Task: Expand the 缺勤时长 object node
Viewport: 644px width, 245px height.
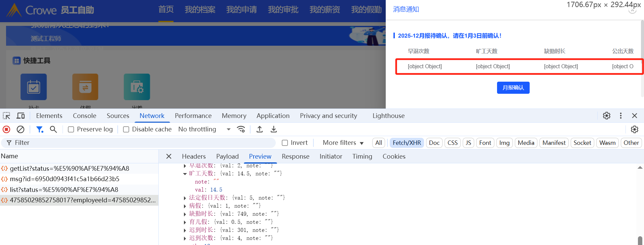Action: (185, 214)
